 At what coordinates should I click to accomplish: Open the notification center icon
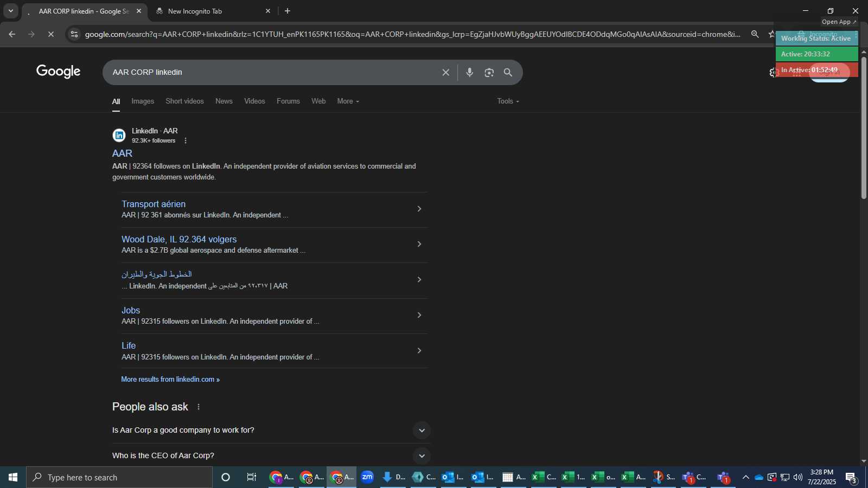click(x=851, y=478)
